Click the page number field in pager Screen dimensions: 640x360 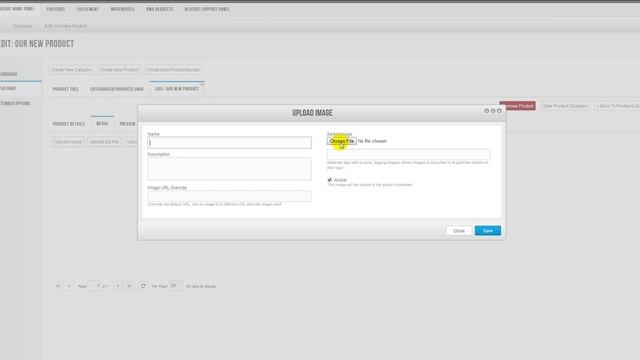click(95, 286)
